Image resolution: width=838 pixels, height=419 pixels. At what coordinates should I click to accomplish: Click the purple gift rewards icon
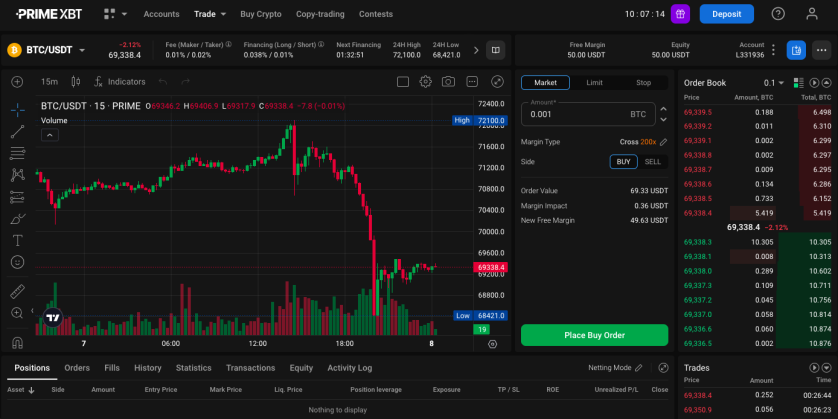coord(680,14)
